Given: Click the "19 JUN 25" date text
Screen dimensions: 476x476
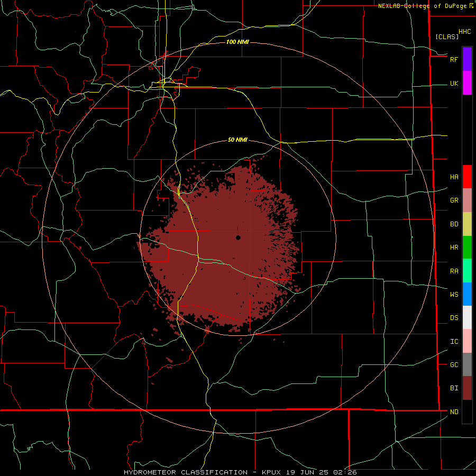Looking at the screenshot, I should [x=307, y=472].
